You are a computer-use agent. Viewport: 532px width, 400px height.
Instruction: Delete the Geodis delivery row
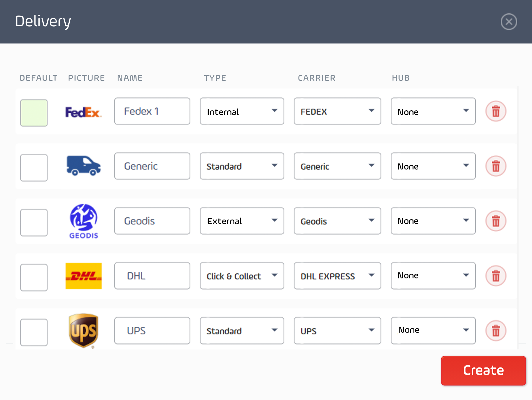tap(496, 221)
